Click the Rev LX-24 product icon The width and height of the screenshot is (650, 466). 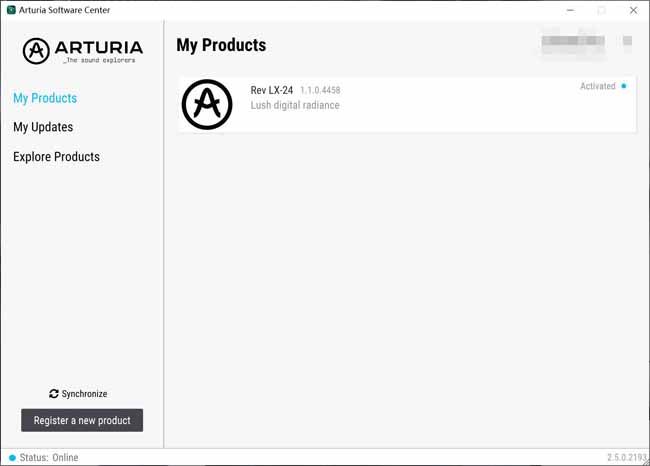(x=207, y=104)
